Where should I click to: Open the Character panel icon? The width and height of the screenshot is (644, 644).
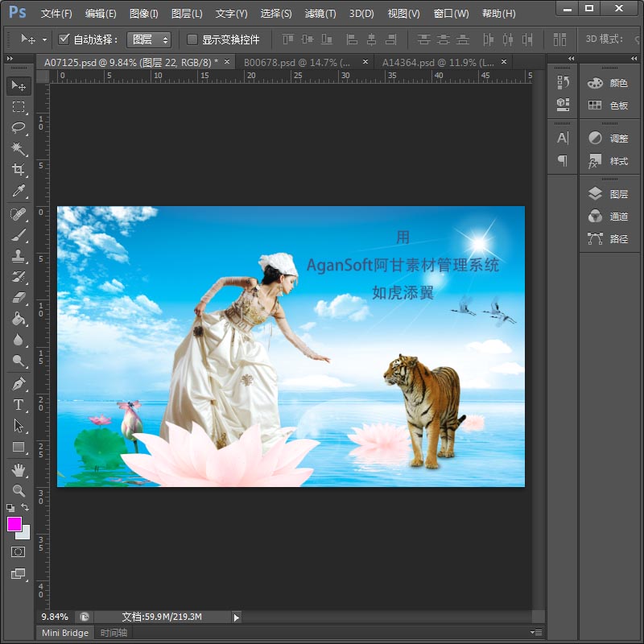click(563, 138)
